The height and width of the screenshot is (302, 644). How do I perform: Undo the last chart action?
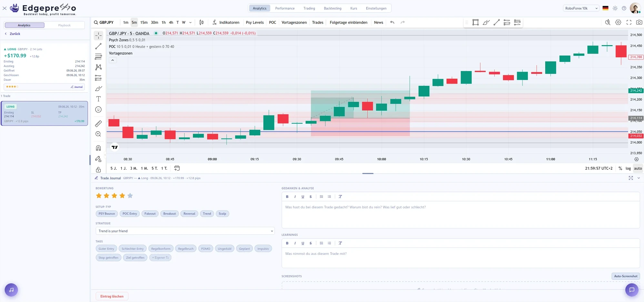392,22
